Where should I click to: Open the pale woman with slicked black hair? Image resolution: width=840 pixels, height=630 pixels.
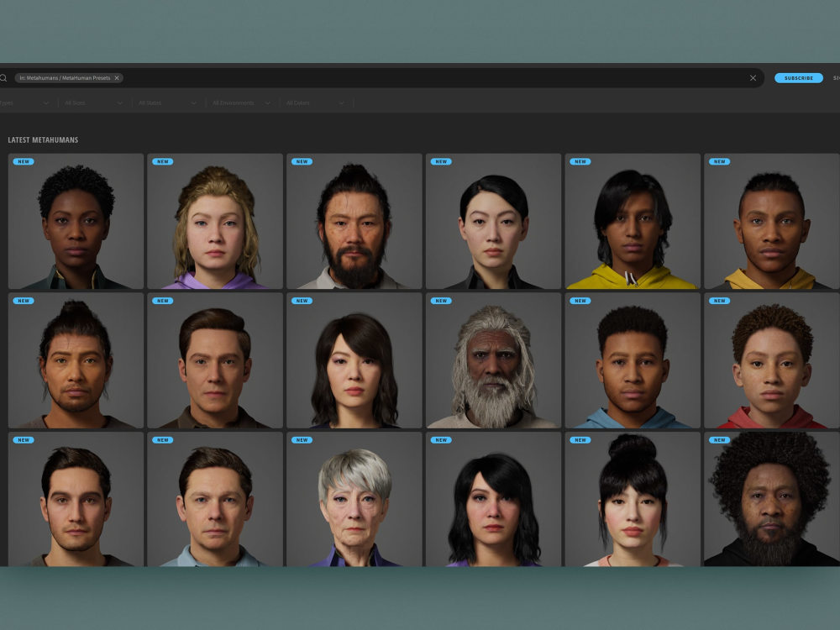[x=493, y=221]
